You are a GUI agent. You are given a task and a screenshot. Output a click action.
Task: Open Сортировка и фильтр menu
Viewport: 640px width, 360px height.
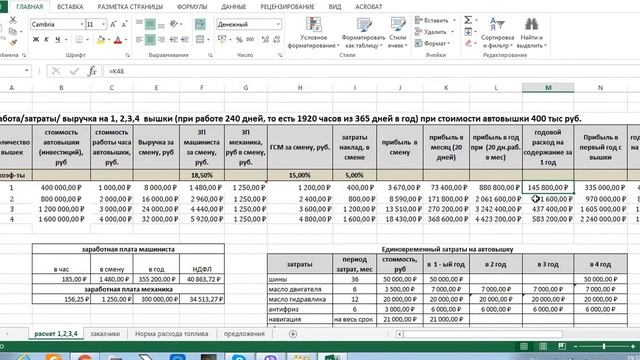coord(497,33)
